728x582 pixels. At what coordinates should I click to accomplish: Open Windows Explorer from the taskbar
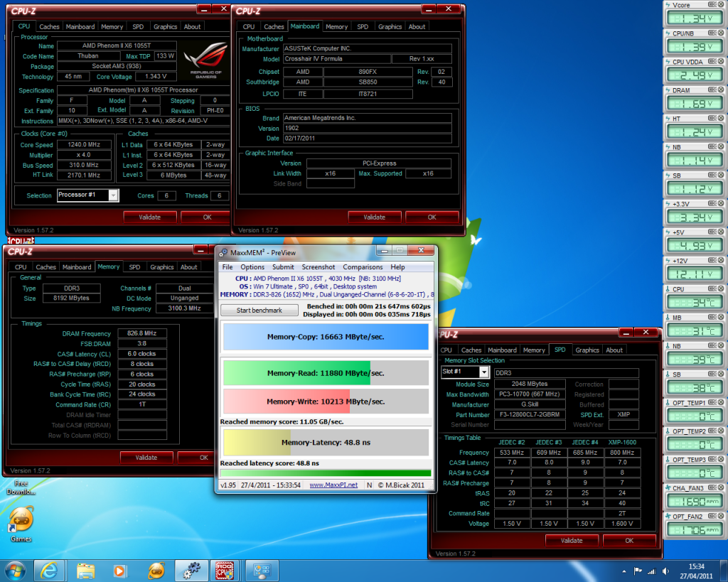coord(85,571)
